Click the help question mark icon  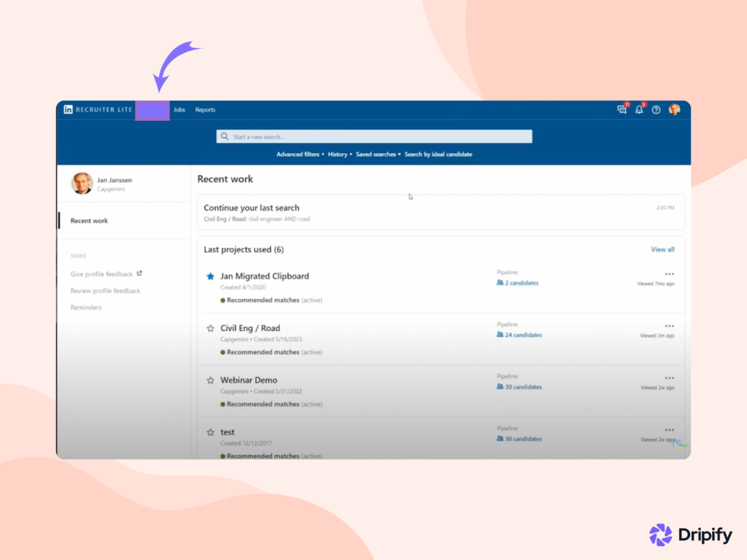click(x=655, y=109)
